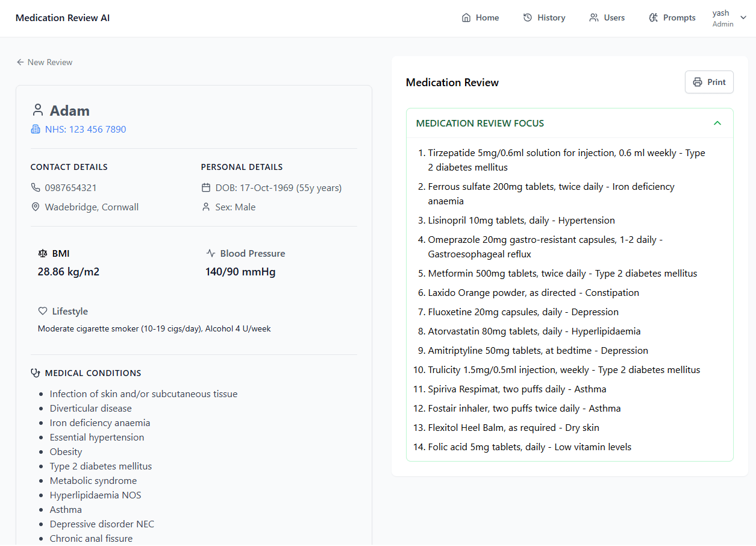Viewport: 756px width, 546px height.
Task: Click the NHS: 123 456 7890 link
Action: 85,129
